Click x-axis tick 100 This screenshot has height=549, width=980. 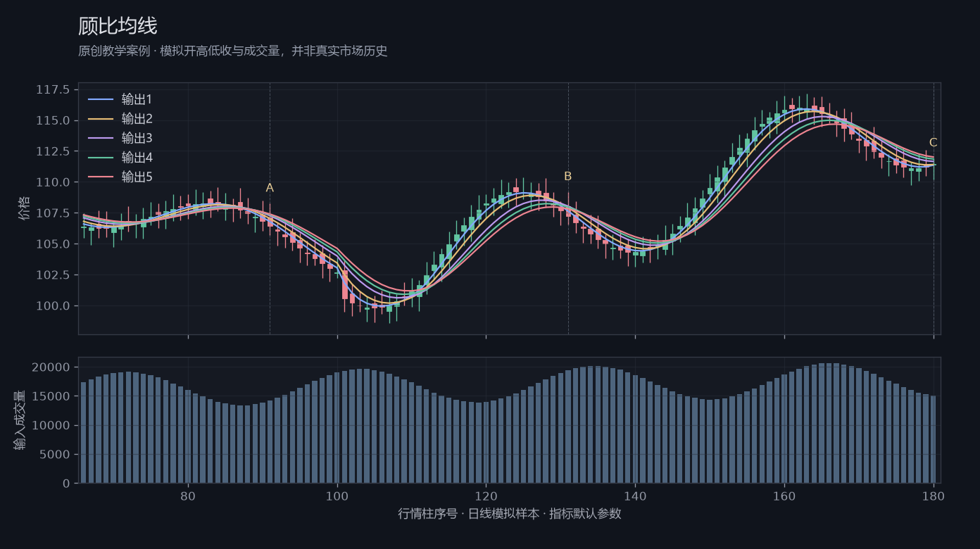click(x=337, y=495)
